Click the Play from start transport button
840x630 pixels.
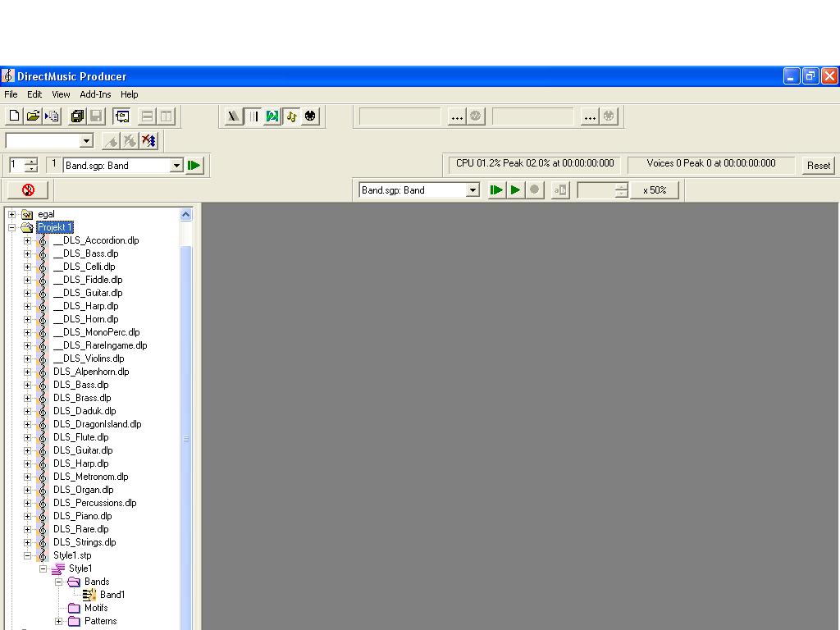(496, 190)
